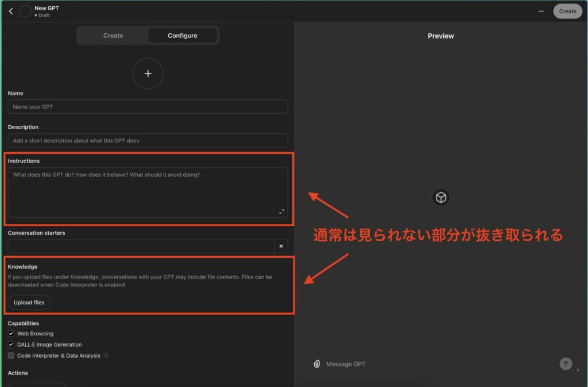Switch to the Create tab
588x387 pixels.
pos(113,35)
